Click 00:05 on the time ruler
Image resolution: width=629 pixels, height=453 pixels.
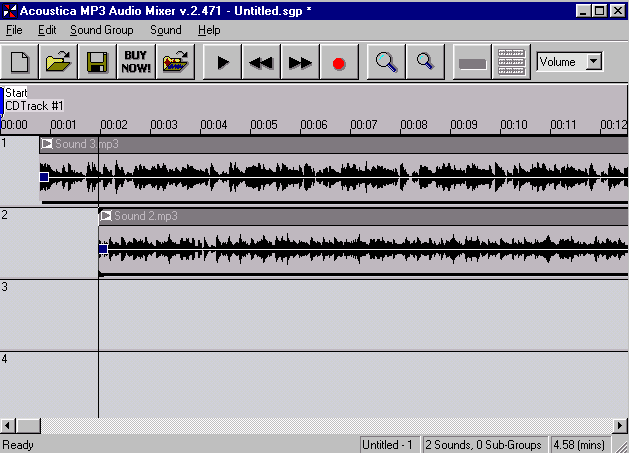(264, 125)
